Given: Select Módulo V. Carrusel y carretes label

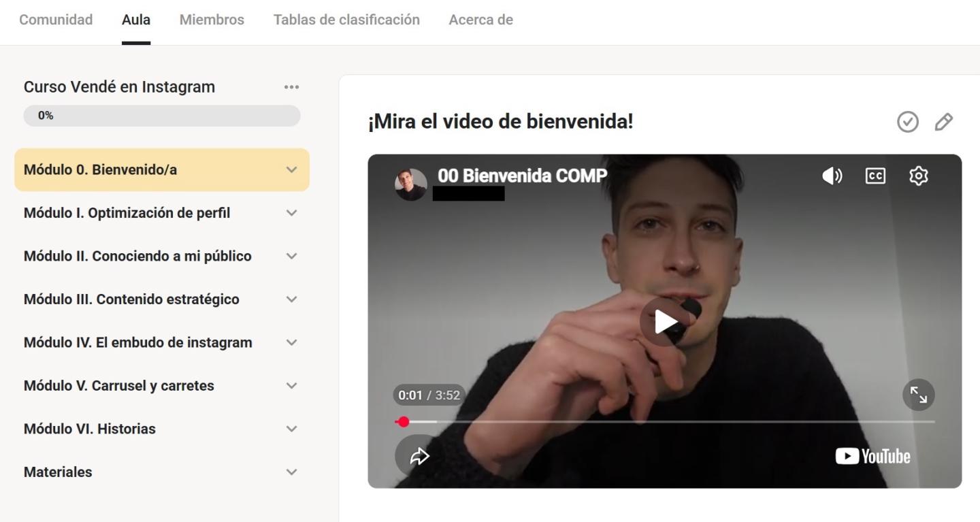Looking at the screenshot, I should tap(119, 386).
